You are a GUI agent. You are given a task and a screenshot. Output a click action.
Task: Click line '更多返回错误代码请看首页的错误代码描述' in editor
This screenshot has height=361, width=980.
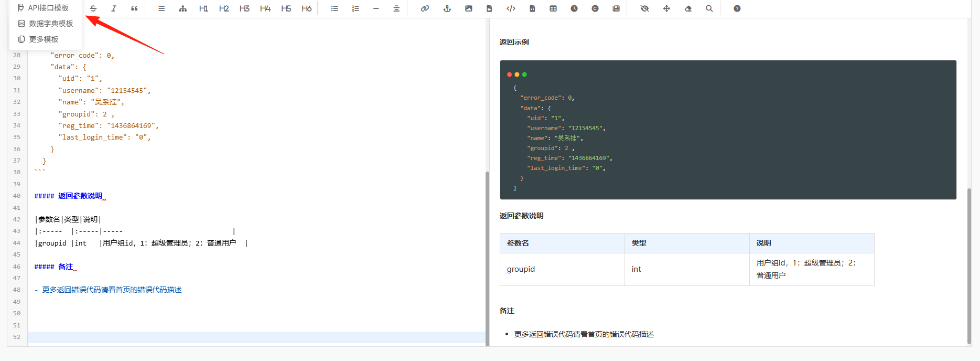(x=112, y=290)
